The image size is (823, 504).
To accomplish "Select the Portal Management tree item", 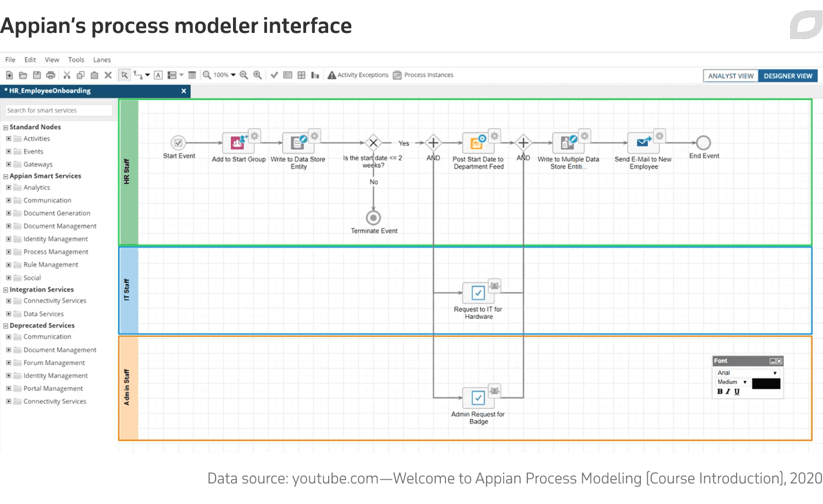I will pyautogui.click(x=53, y=389).
